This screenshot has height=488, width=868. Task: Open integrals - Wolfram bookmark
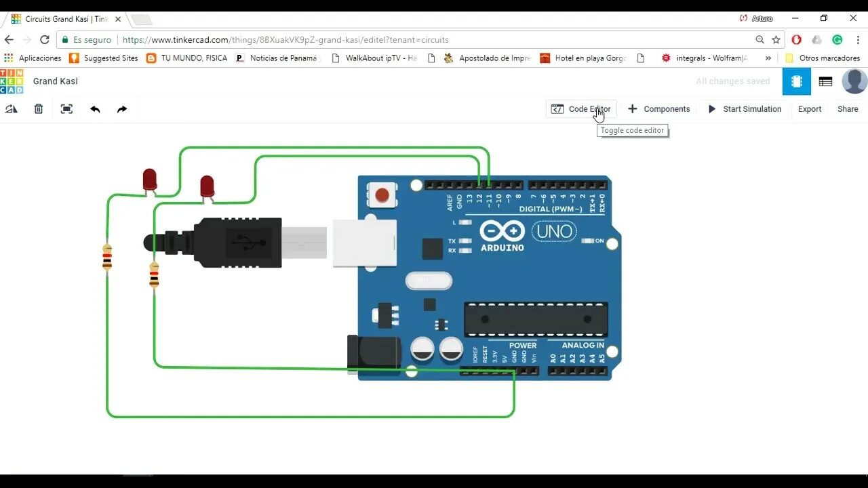pyautogui.click(x=704, y=58)
